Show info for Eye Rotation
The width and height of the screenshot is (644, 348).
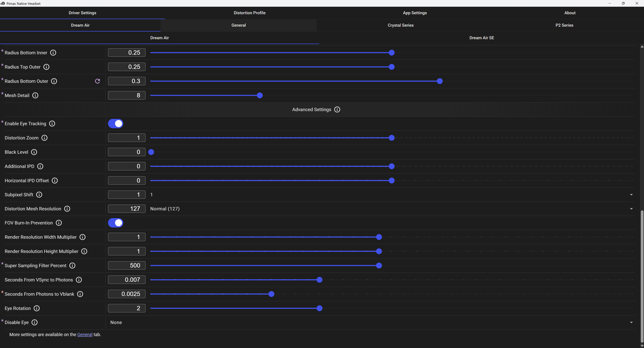tap(37, 308)
